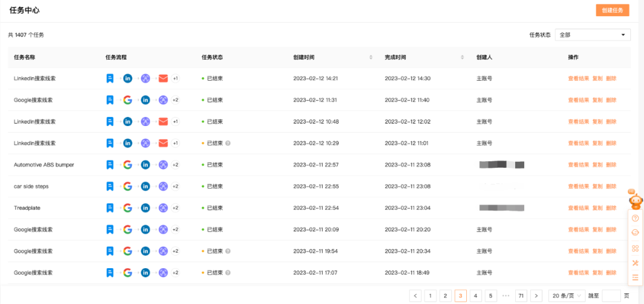Sort by 完成时间 column arrows
Screen dimensions: 644x304
coord(462,57)
